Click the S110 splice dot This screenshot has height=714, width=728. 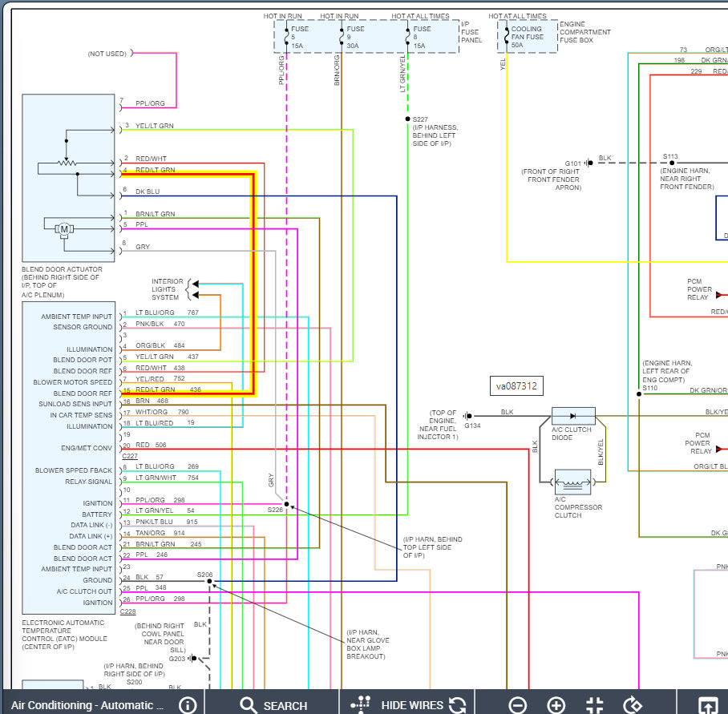coord(639,394)
